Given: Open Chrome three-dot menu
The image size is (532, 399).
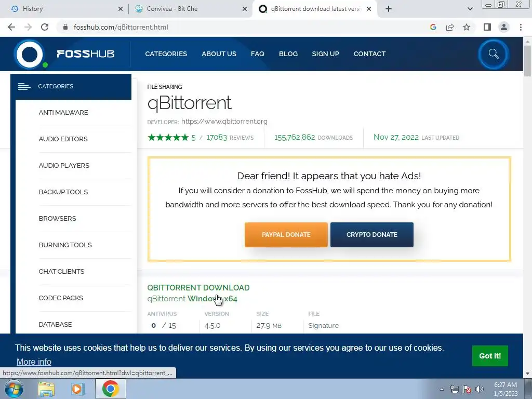Looking at the screenshot, I should click(x=521, y=27).
